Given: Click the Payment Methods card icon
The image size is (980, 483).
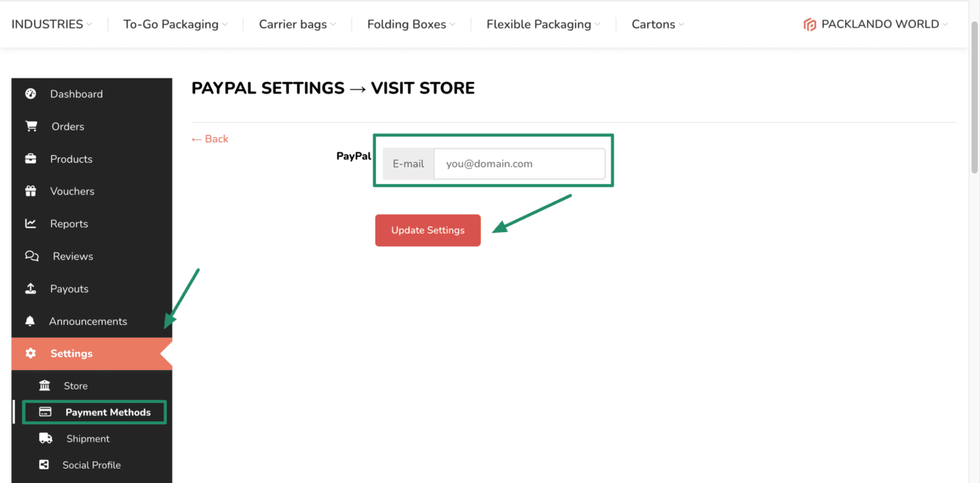Looking at the screenshot, I should point(45,412).
